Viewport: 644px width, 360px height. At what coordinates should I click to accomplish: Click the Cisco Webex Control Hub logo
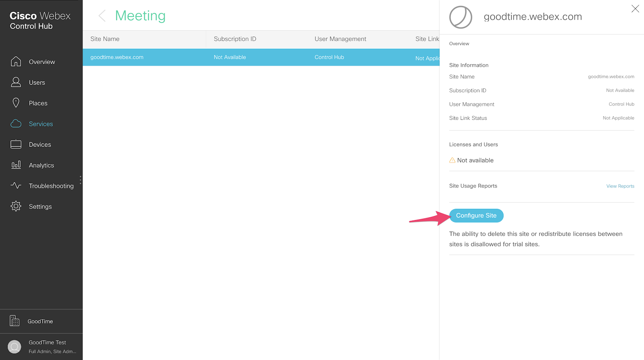coord(40,21)
